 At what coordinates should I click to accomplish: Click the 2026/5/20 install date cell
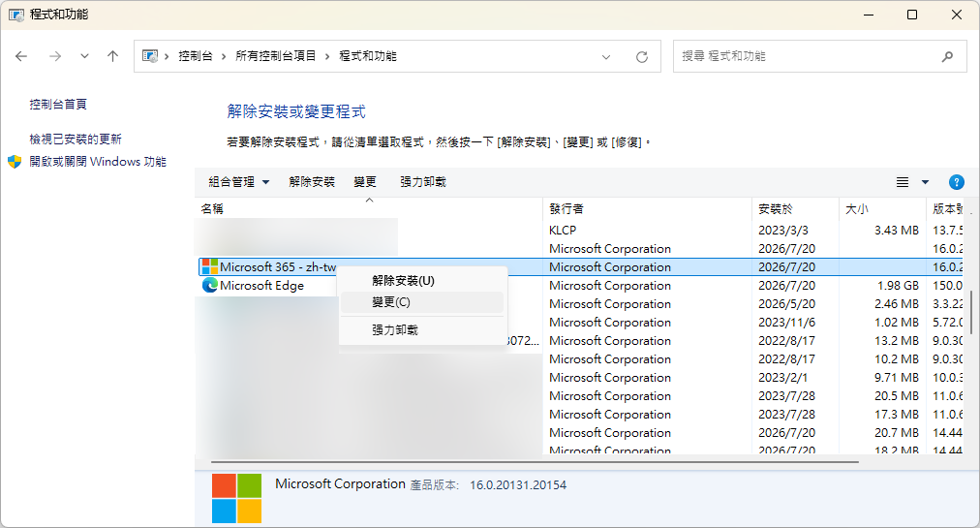click(787, 304)
